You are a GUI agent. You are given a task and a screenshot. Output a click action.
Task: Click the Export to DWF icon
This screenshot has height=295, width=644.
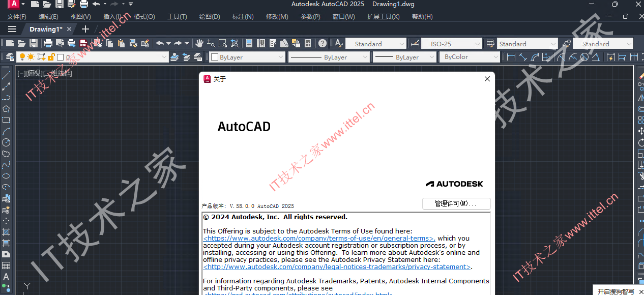[83, 43]
